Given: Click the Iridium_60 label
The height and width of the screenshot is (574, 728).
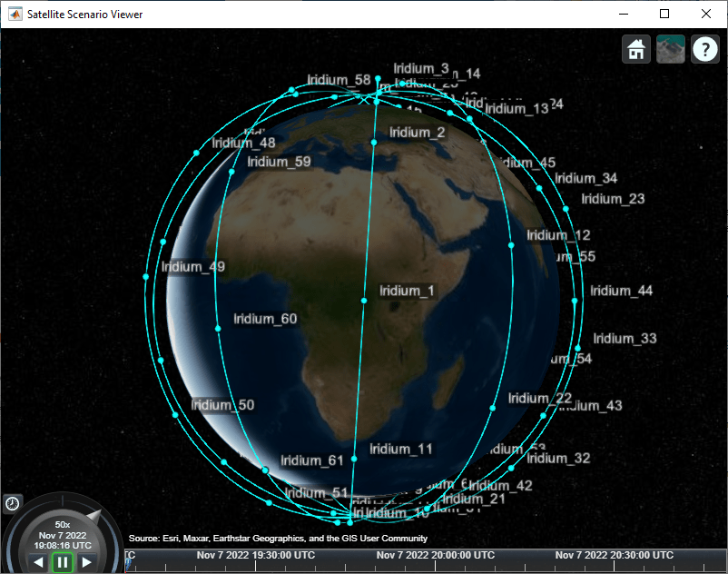Looking at the screenshot, I should [x=265, y=319].
